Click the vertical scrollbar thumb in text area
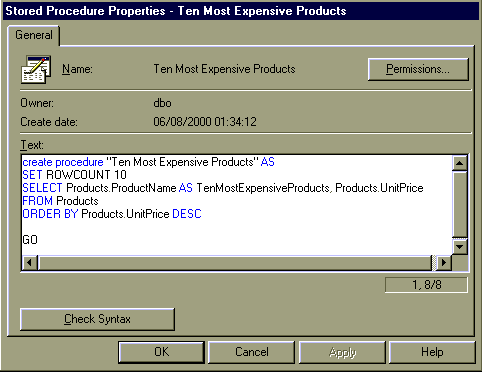This screenshot has width=482, height=372. pos(460,205)
